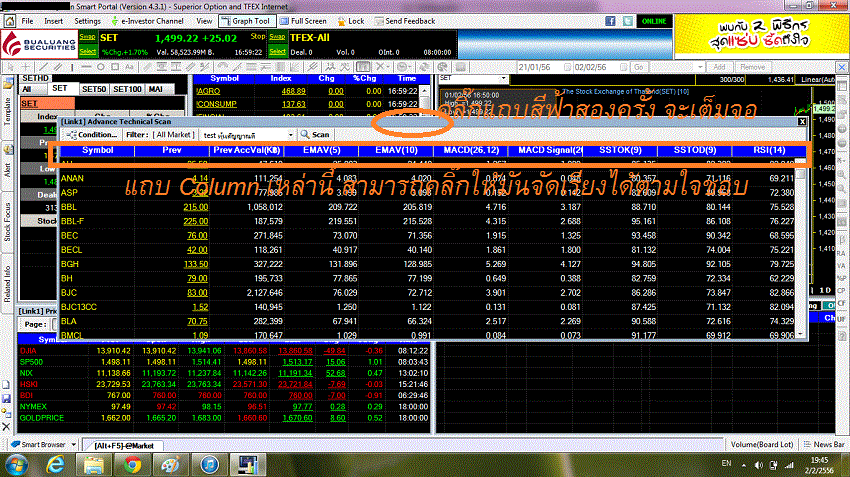Open the View menu
850x477 pixels.
click(204, 21)
